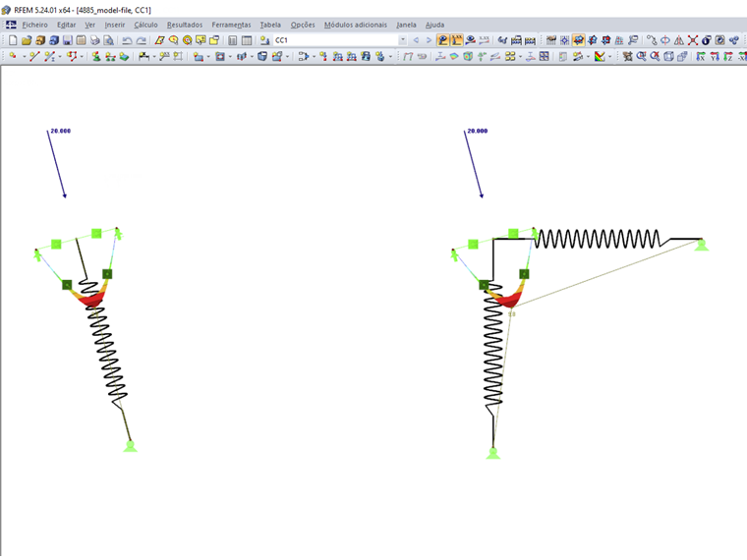Expand the color spectrum dropdown arrow
This screenshot has width=747, height=560.
point(609,57)
